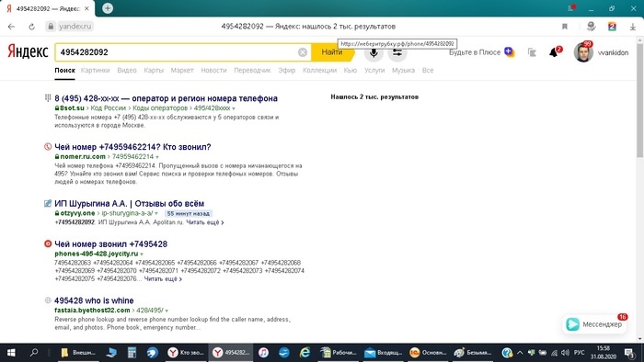This screenshot has height=362, width=644.
Task: Open the wankidon profile avatar
Action: [582, 52]
